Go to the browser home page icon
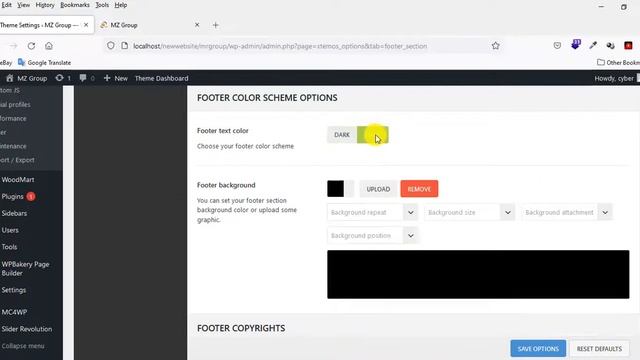The width and height of the screenshot is (640, 360). 49,46
